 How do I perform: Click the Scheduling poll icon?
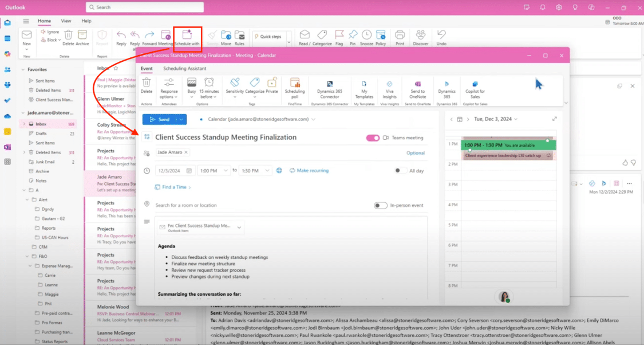pyautogui.click(x=295, y=84)
